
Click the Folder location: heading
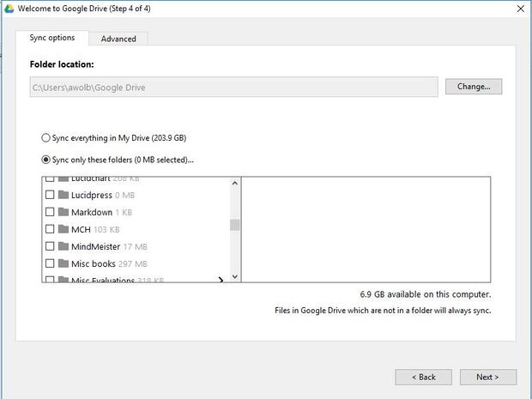(62, 64)
